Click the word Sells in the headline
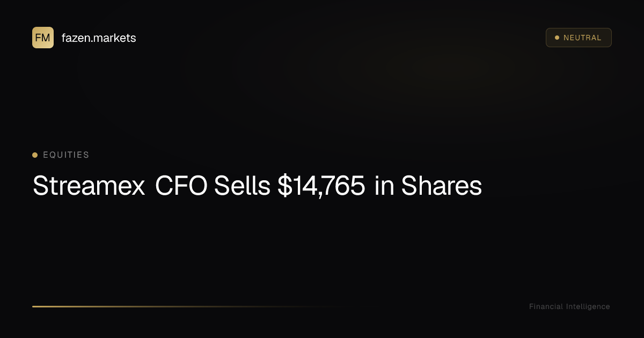The image size is (644, 338). (242, 186)
